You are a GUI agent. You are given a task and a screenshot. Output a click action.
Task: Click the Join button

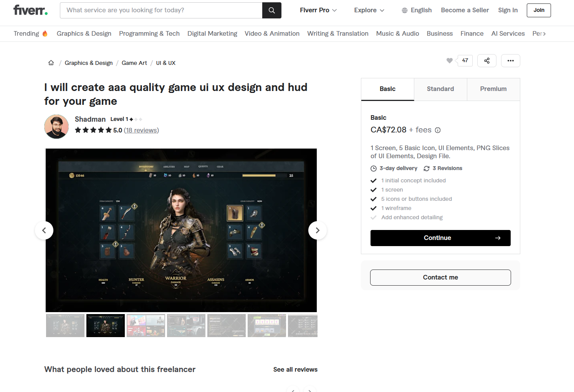click(539, 10)
